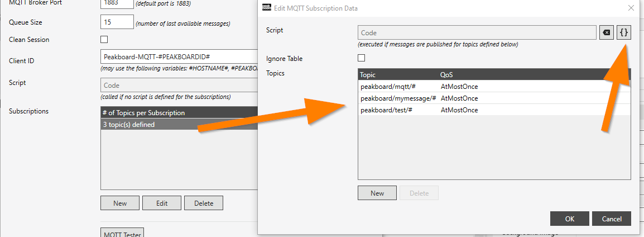Click the QoS column header

point(447,75)
